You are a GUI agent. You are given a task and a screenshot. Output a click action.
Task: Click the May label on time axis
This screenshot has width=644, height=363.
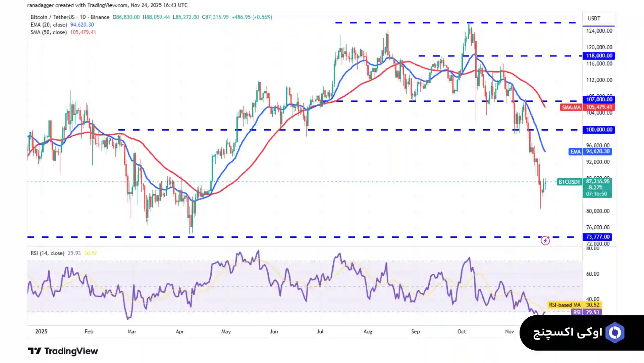click(226, 331)
